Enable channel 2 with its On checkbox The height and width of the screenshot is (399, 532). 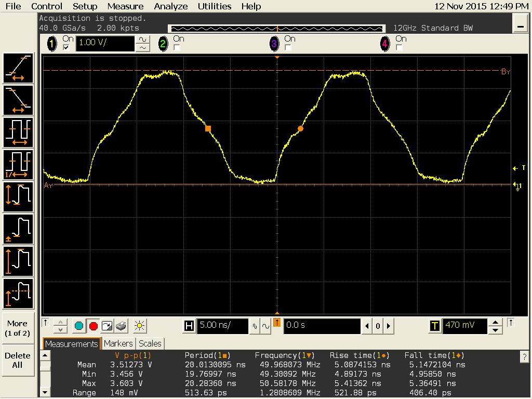177,48
